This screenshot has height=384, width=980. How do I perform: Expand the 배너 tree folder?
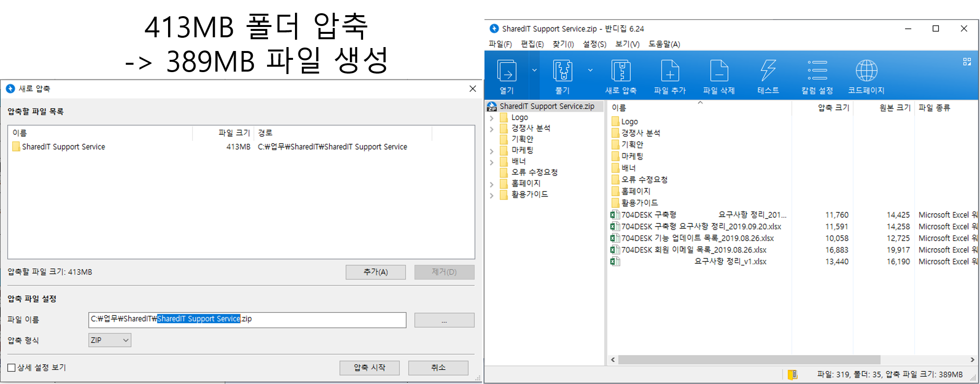[x=491, y=161]
